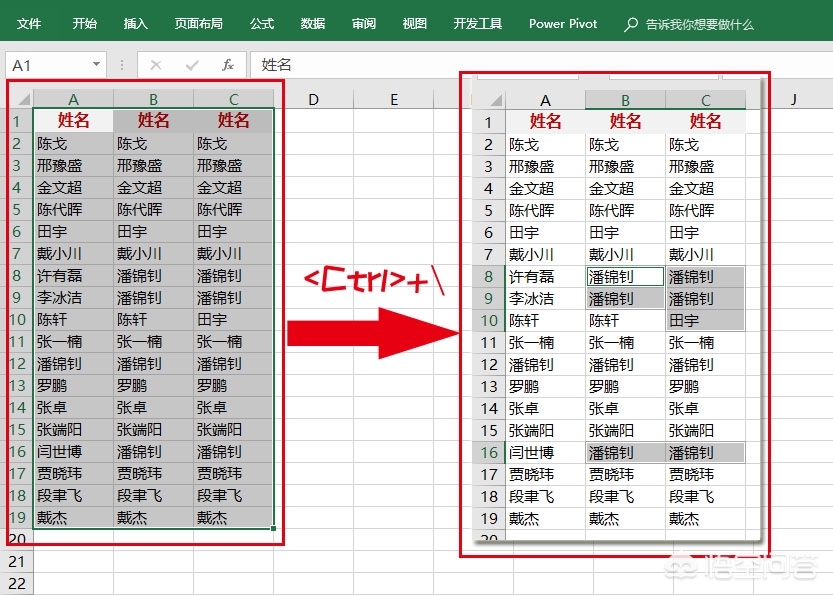Expand the Name Box dropdown arrow
The height and width of the screenshot is (595, 833).
click(96, 64)
